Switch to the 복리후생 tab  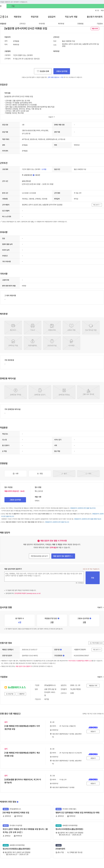[x=61, y=24]
